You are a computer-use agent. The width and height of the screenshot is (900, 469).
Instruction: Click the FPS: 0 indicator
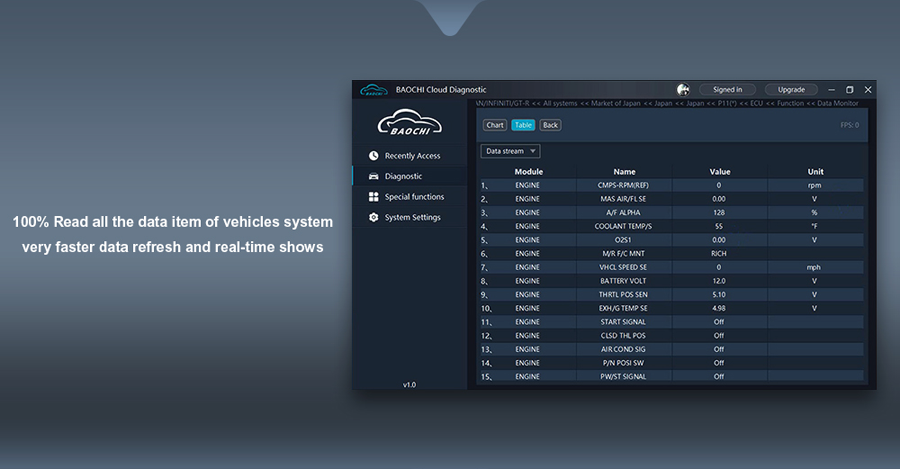tap(849, 125)
